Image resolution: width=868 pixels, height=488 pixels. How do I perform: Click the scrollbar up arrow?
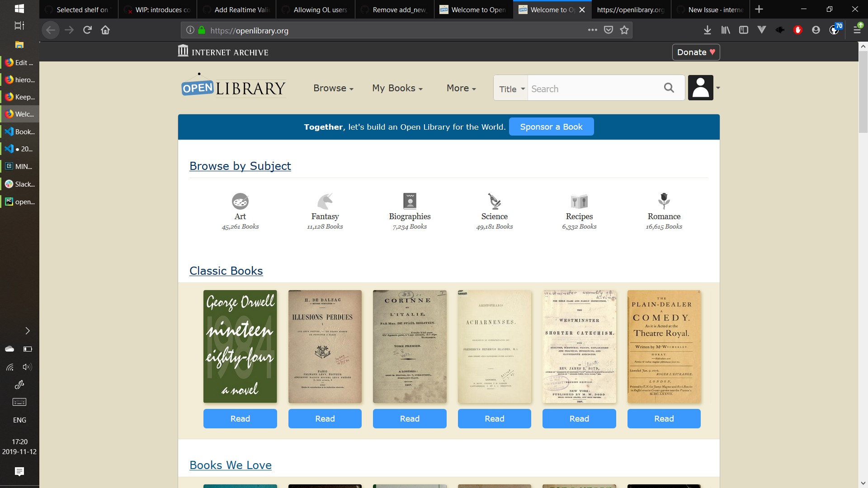pos(863,46)
